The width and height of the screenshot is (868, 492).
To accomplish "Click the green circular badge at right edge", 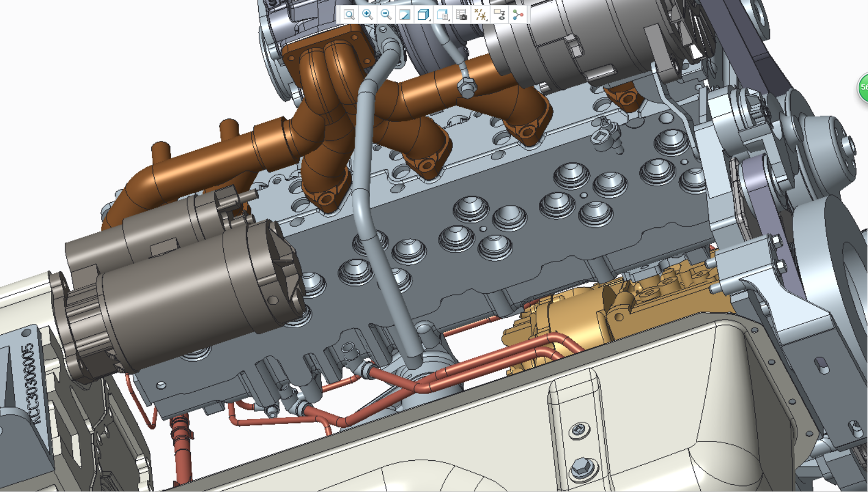I will (863, 87).
